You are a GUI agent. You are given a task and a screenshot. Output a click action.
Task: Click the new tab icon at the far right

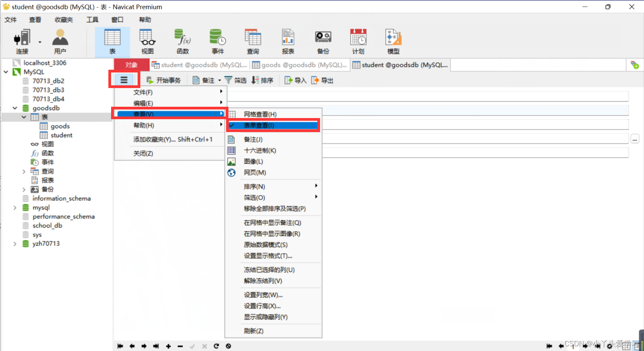pyautogui.click(x=635, y=65)
